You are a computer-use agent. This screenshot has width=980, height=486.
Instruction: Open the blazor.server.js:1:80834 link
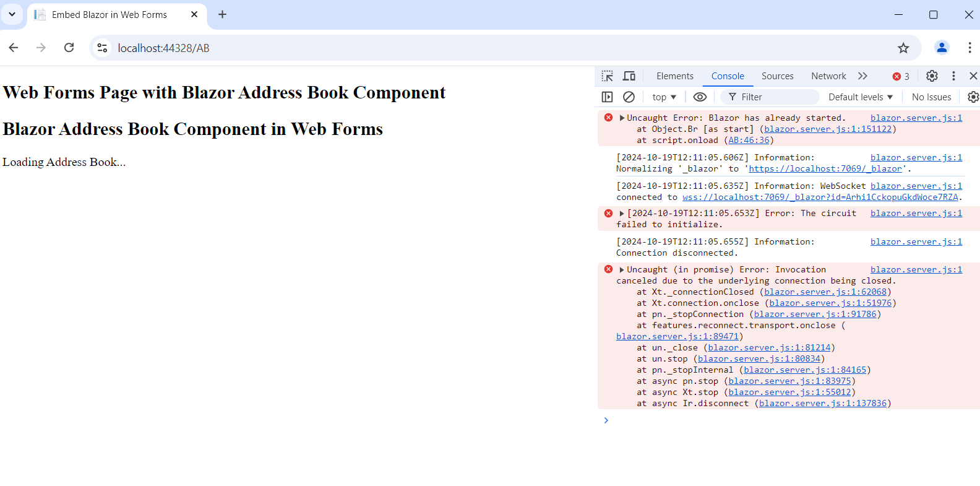point(759,359)
